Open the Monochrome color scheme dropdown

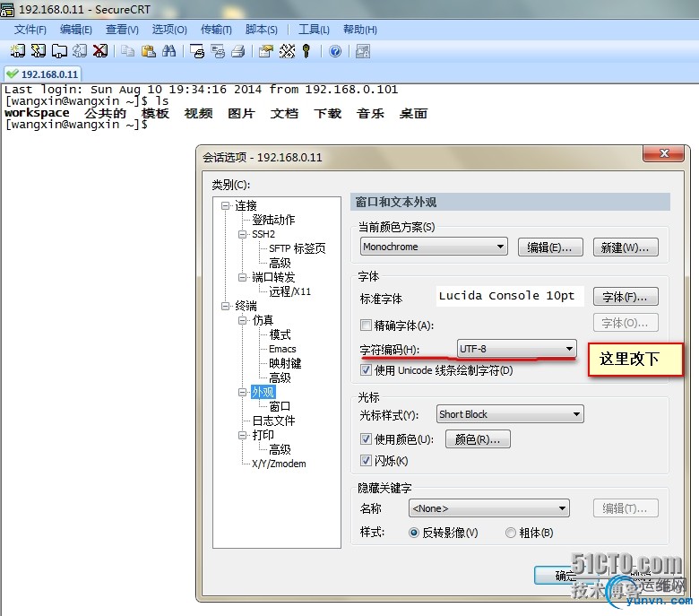434,247
